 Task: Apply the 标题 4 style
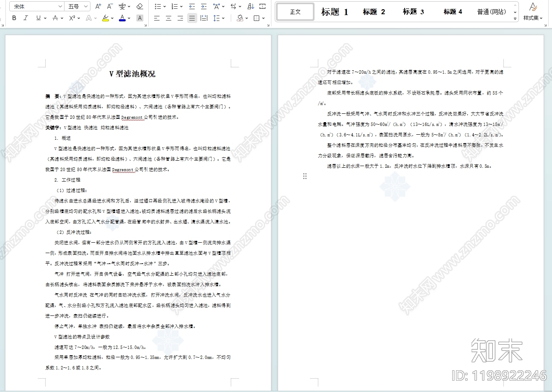click(453, 12)
